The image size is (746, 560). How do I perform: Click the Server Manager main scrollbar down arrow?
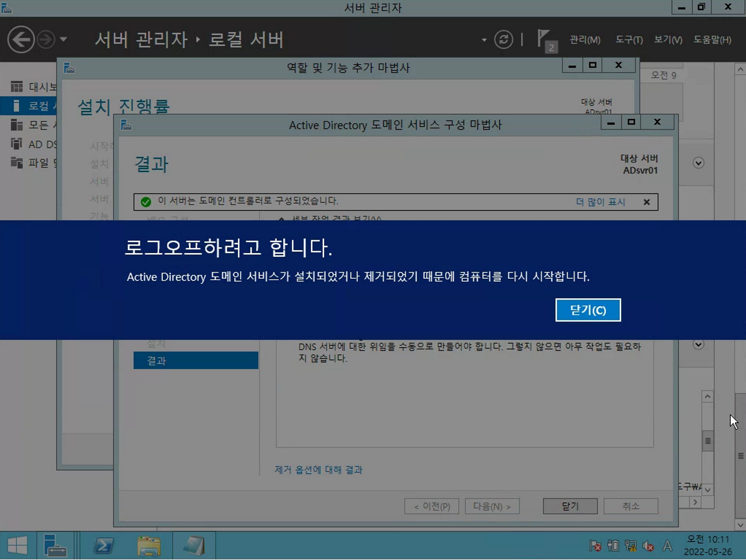(741, 525)
